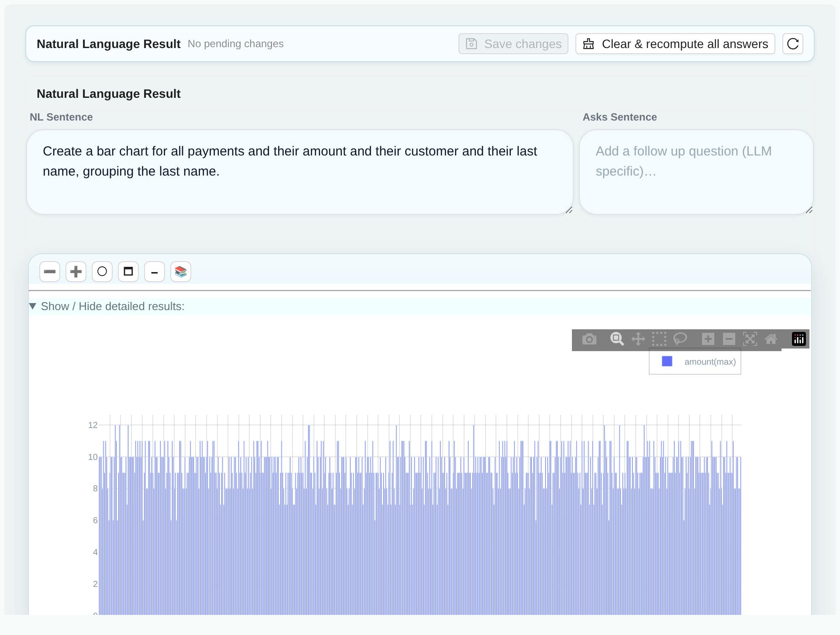Click the Plotly logo icon in modebar
Viewport: 840px width, 635px height.
coord(799,339)
